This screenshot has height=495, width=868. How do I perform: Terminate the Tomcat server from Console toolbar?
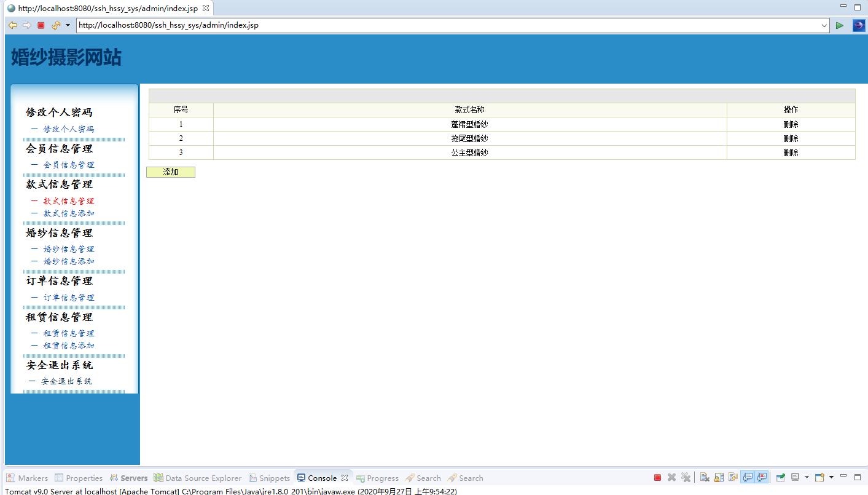(657, 477)
